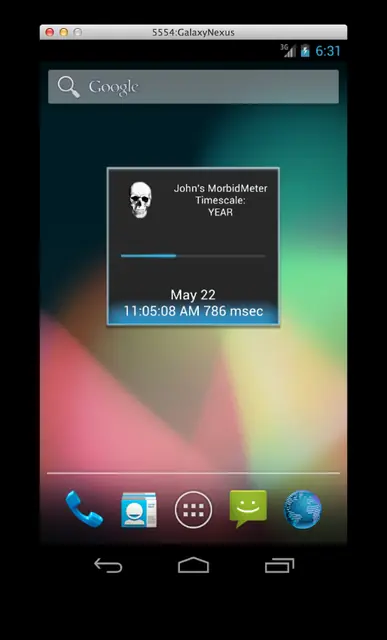Viewport: 387px width, 640px height.
Task: Click the 6:31 status bar clock
Action: click(x=328, y=51)
